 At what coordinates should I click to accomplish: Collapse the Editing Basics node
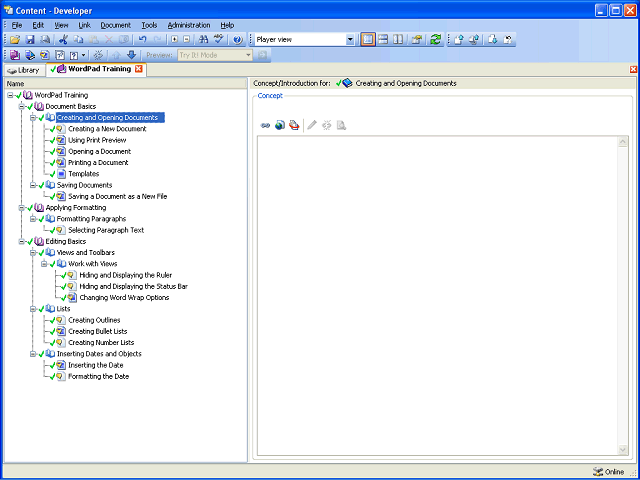coord(22,242)
